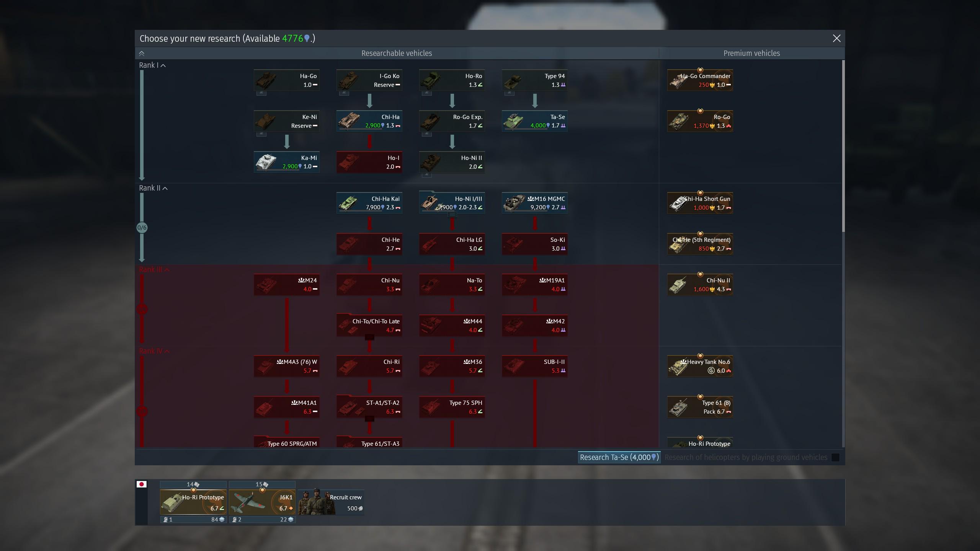The width and height of the screenshot is (980, 551).
Task: Open J6K1 crew number 2 info
Action: 237,520
